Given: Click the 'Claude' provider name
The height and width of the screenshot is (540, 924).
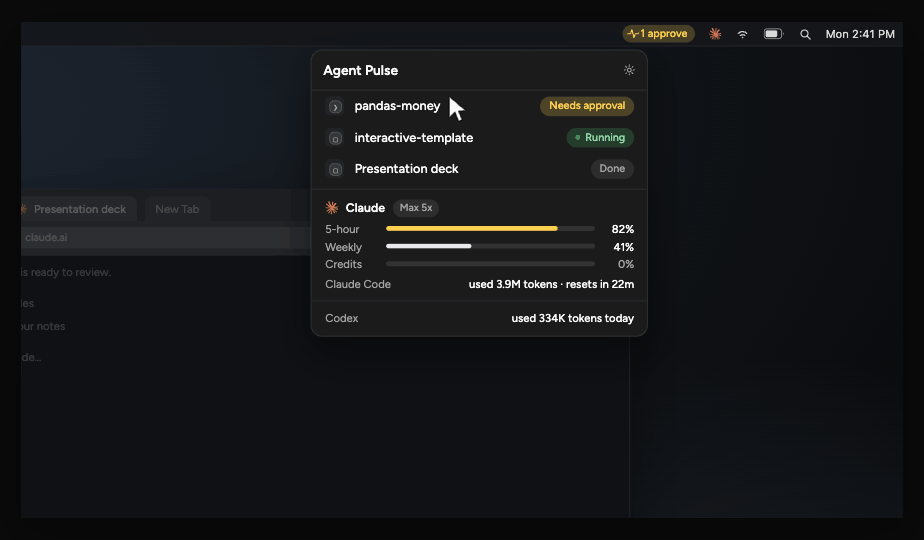Looking at the screenshot, I should [x=365, y=208].
